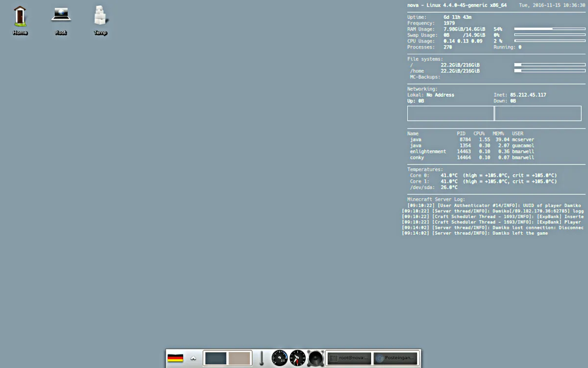Click the German flag keyboard layout indicator
This screenshot has height=368, width=588.
click(175, 358)
